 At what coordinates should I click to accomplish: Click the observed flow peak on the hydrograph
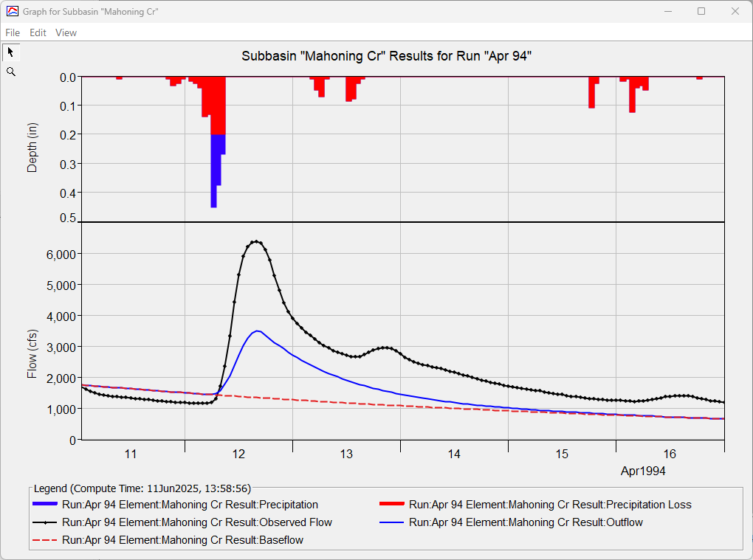pos(255,241)
